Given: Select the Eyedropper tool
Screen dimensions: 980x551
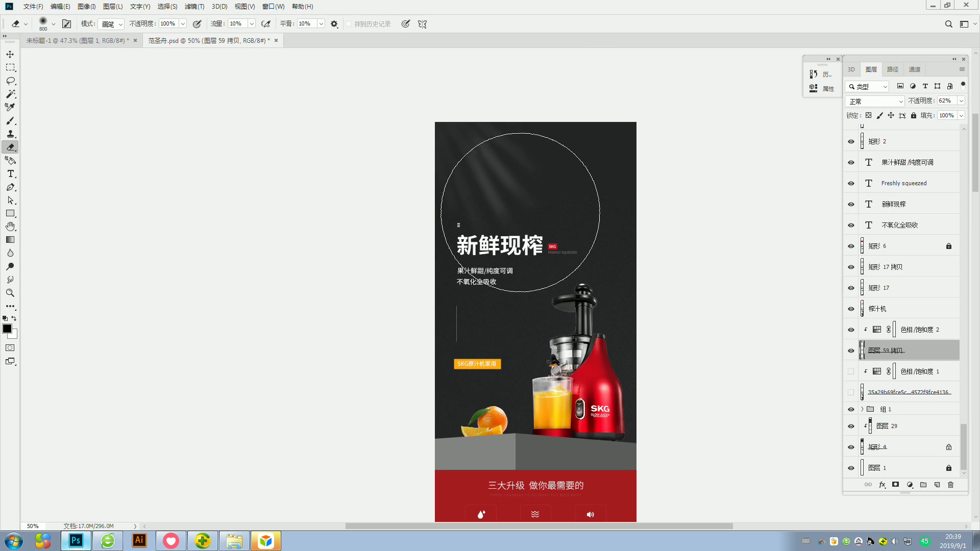Looking at the screenshot, I should (x=10, y=107).
